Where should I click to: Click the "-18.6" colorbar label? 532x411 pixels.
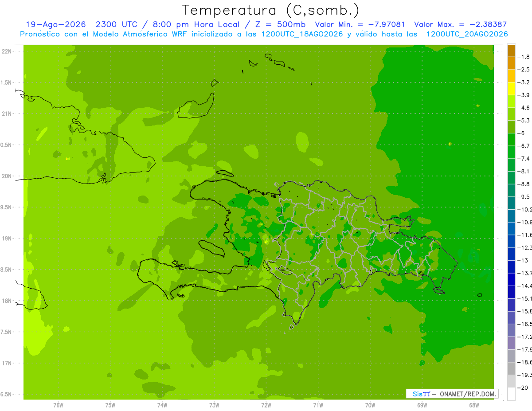[x=525, y=362]
